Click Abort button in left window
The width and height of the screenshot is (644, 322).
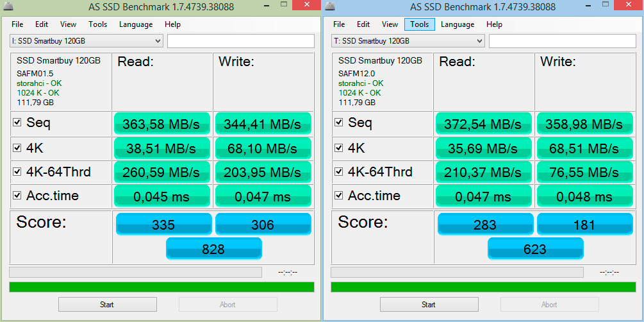[x=227, y=304]
